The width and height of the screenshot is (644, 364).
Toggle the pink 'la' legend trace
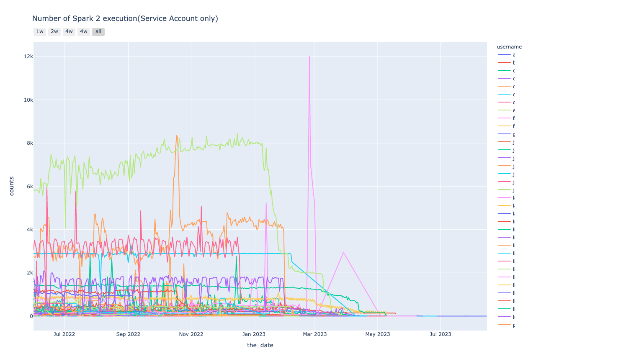(507, 198)
